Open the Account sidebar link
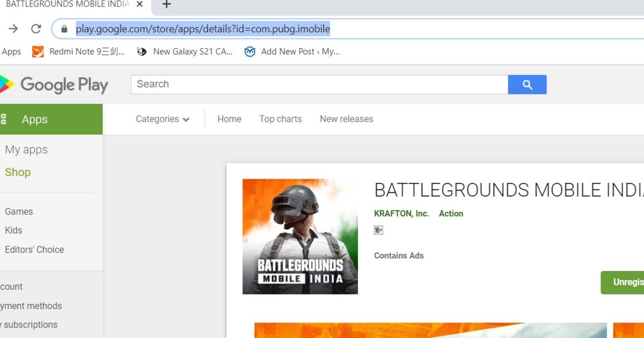Screen dimensions: 644x338 point(11,286)
